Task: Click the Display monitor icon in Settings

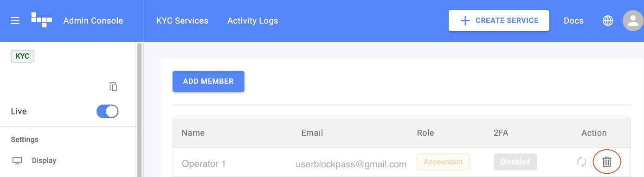Action: pos(17,161)
